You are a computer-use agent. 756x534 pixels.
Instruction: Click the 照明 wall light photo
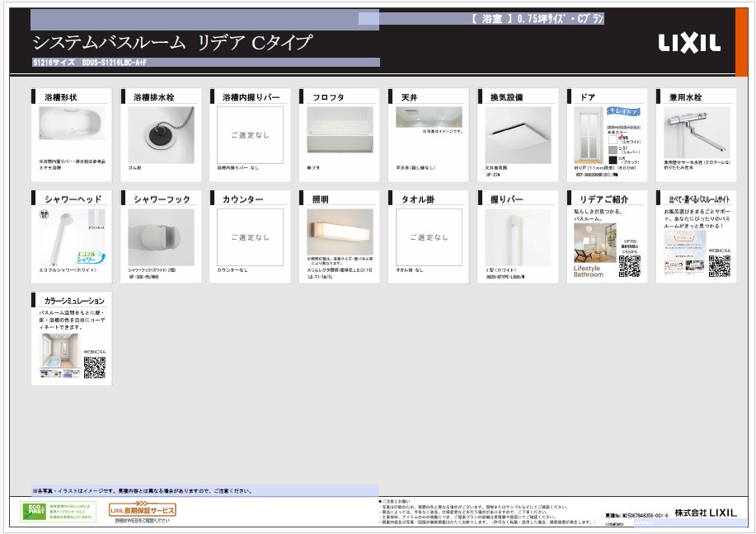tap(340, 232)
